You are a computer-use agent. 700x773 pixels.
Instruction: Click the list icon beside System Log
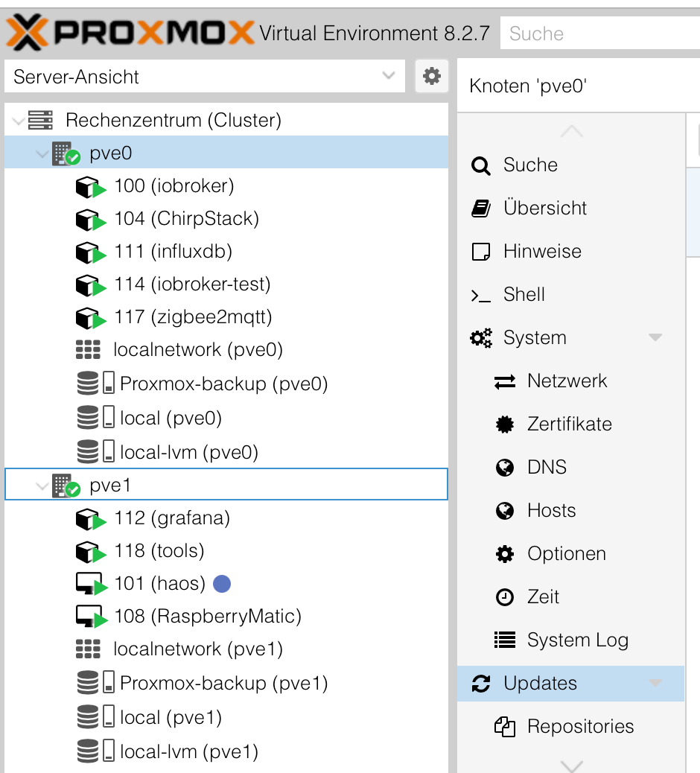[505, 640]
